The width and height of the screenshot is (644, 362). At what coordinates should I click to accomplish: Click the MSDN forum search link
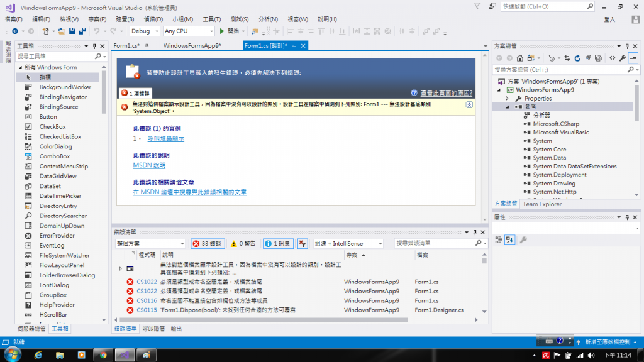point(190,192)
